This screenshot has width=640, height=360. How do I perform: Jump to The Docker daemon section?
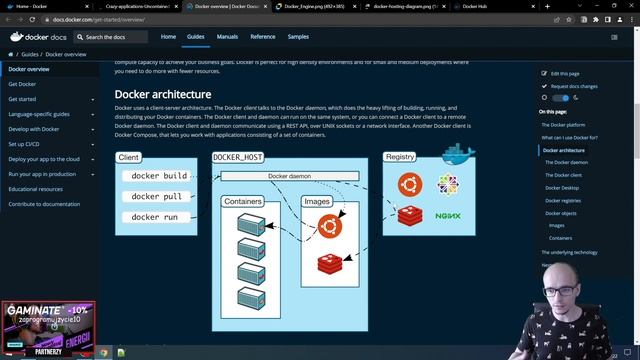[x=567, y=162]
